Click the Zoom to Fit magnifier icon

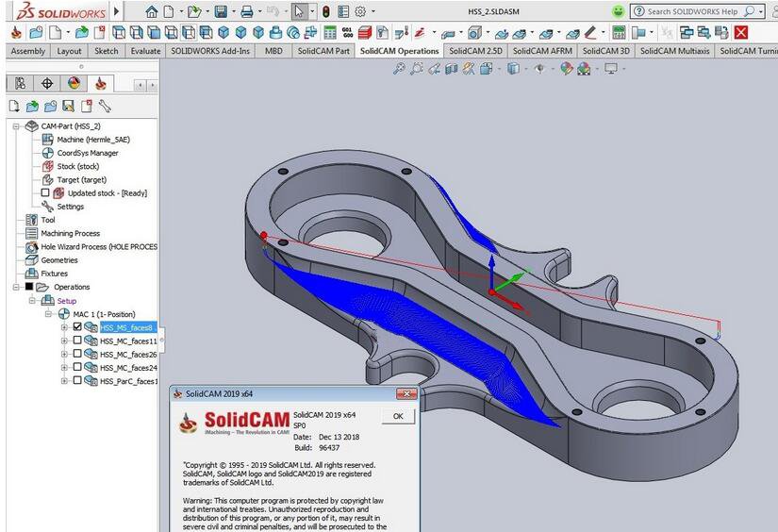point(399,69)
